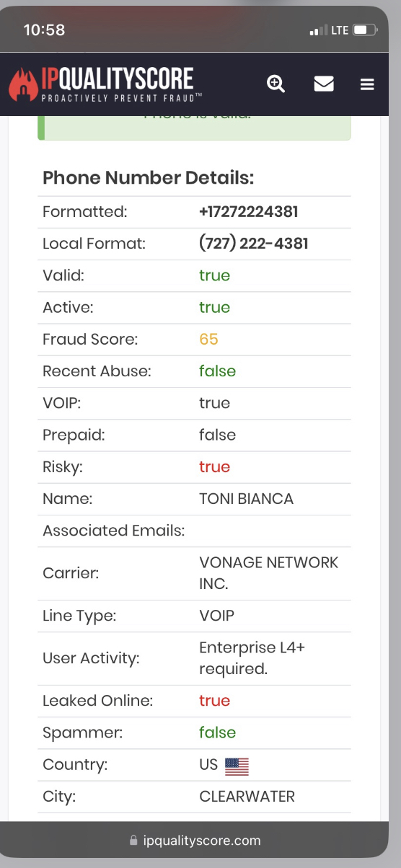Tap the Leaked Online true value
This screenshot has width=401, height=868.
(x=214, y=701)
